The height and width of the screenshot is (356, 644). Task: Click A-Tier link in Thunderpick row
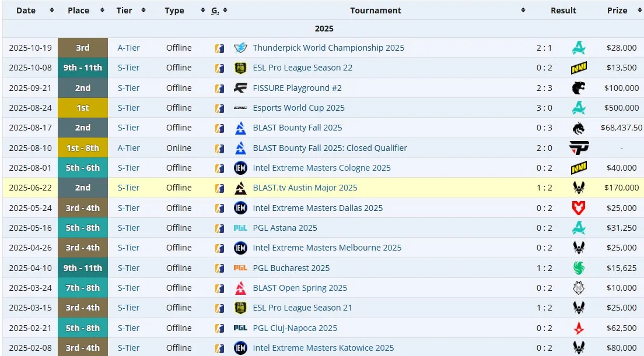pyautogui.click(x=128, y=48)
